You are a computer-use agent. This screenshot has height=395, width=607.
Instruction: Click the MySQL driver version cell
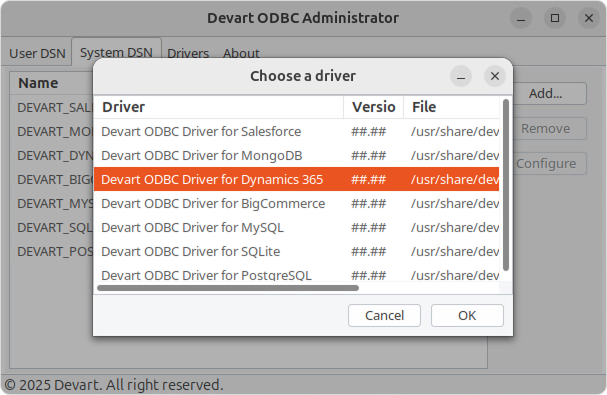(x=369, y=227)
